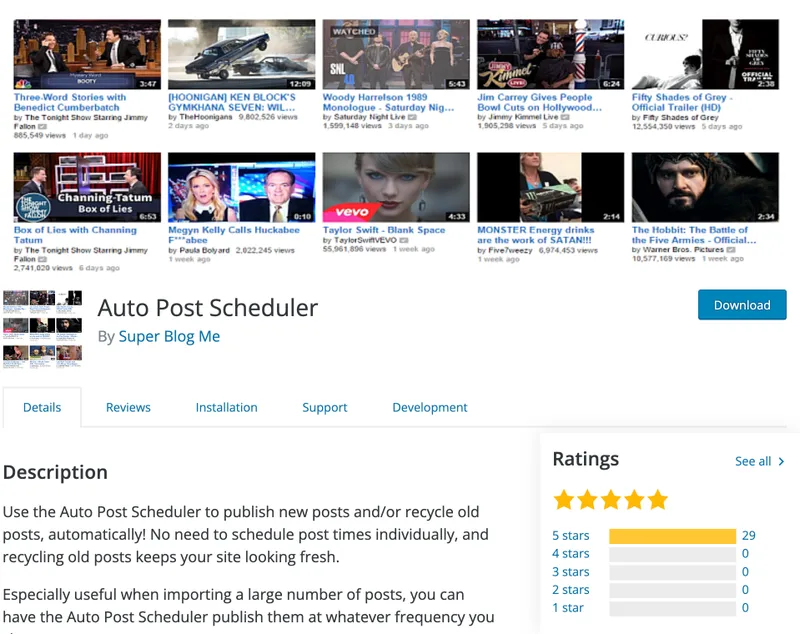Open the Hobbit Five Armies trailer thumbnail

coord(705,187)
